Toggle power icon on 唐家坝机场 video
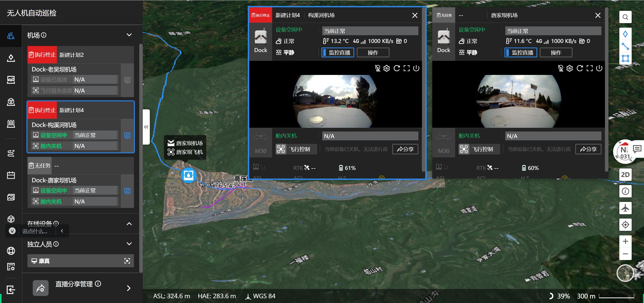Image resolution: width=644 pixels, height=303 pixels. pyautogui.click(x=599, y=68)
